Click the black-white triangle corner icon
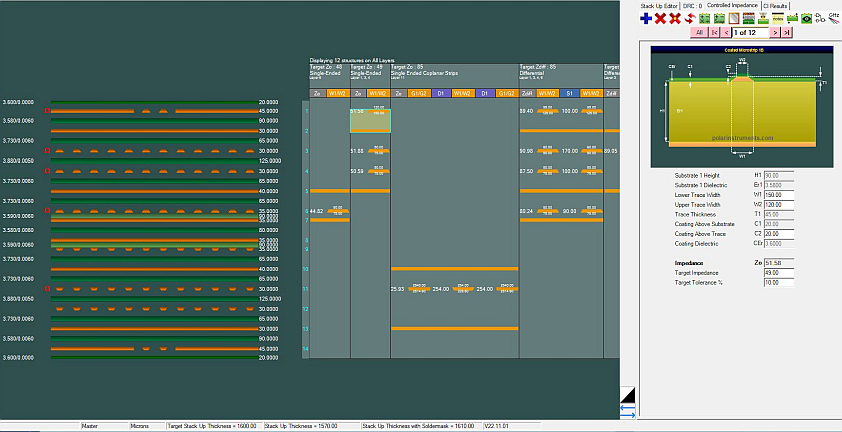The width and height of the screenshot is (842, 432). pos(628,395)
